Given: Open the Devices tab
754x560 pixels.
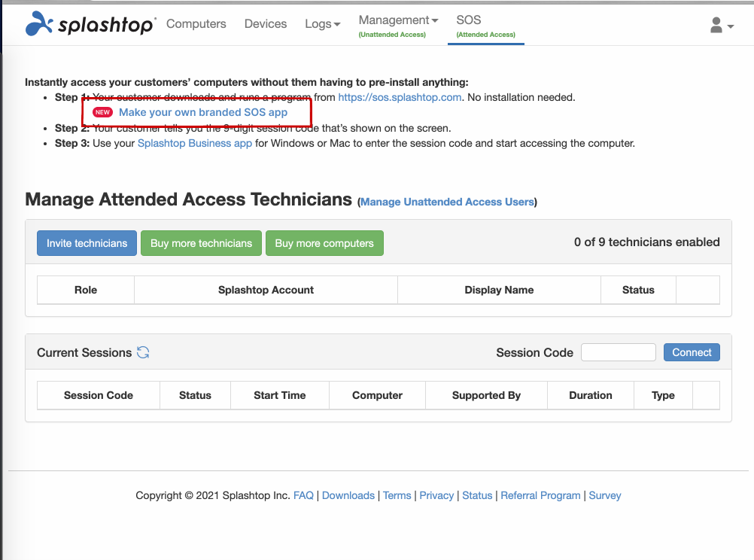Looking at the screenshot, I should click(x=266, y=23).
